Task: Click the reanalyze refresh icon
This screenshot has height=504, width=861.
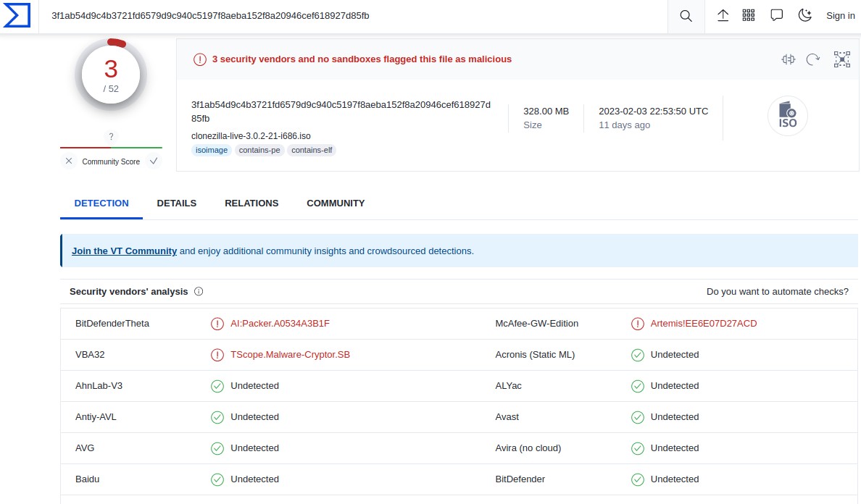Action: pyautogui.click(x=813, y=59)
